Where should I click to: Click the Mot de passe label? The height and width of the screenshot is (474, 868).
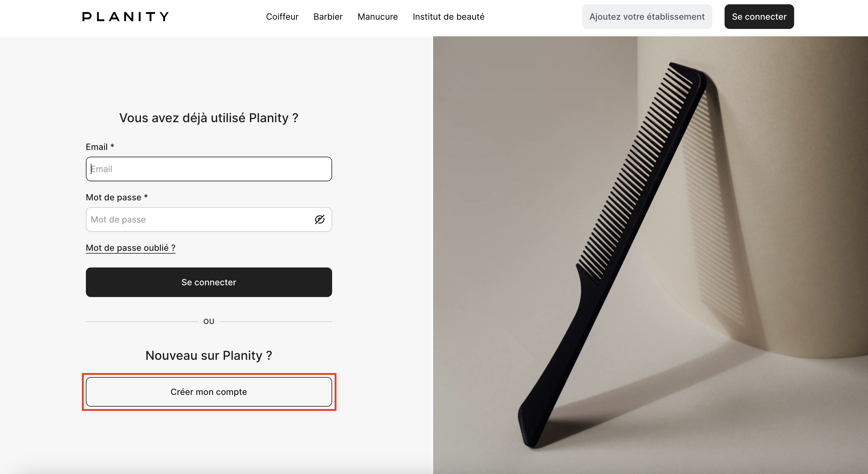click(x=114, y=197)
